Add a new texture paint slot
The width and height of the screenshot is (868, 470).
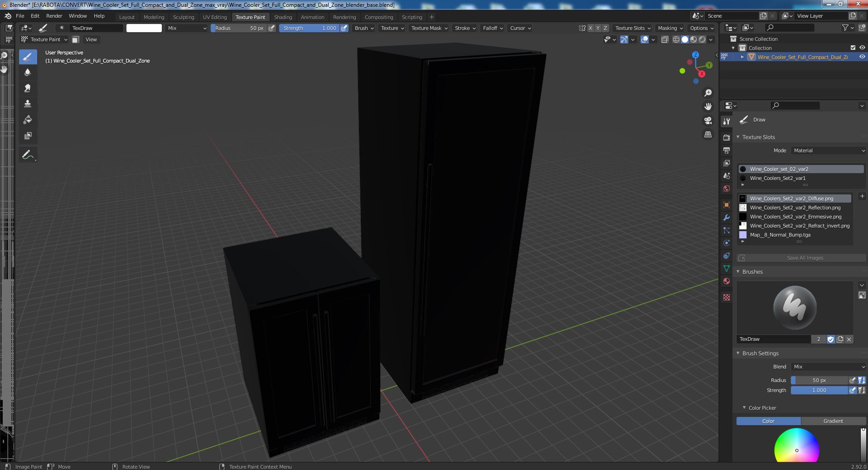862,196
